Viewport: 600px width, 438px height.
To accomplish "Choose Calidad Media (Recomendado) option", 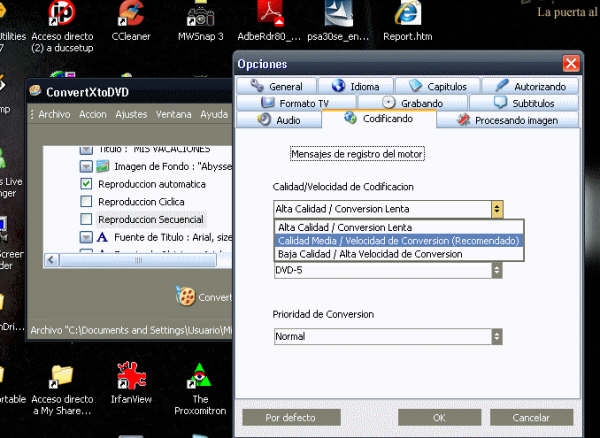I will click(399, 241).
